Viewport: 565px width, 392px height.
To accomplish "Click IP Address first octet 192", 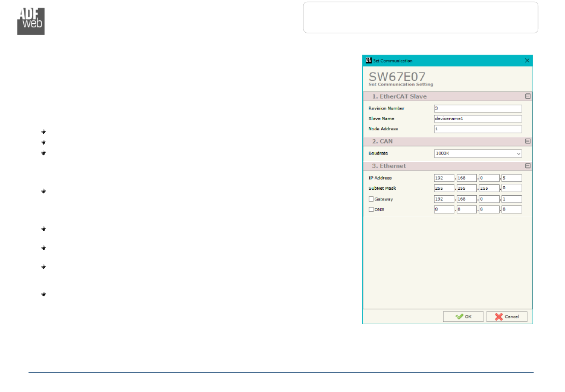I will [444, 178].
